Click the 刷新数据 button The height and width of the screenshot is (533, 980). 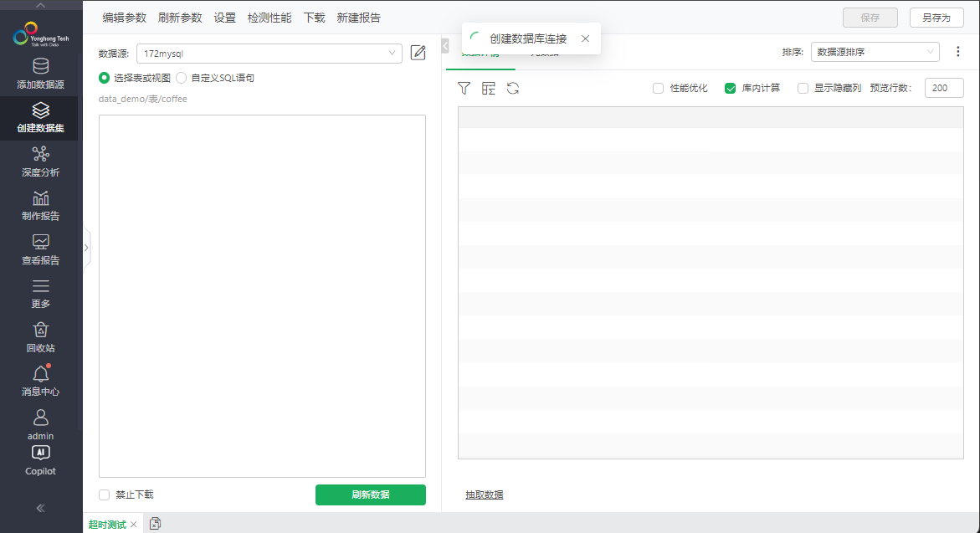[x=370, y=495]
